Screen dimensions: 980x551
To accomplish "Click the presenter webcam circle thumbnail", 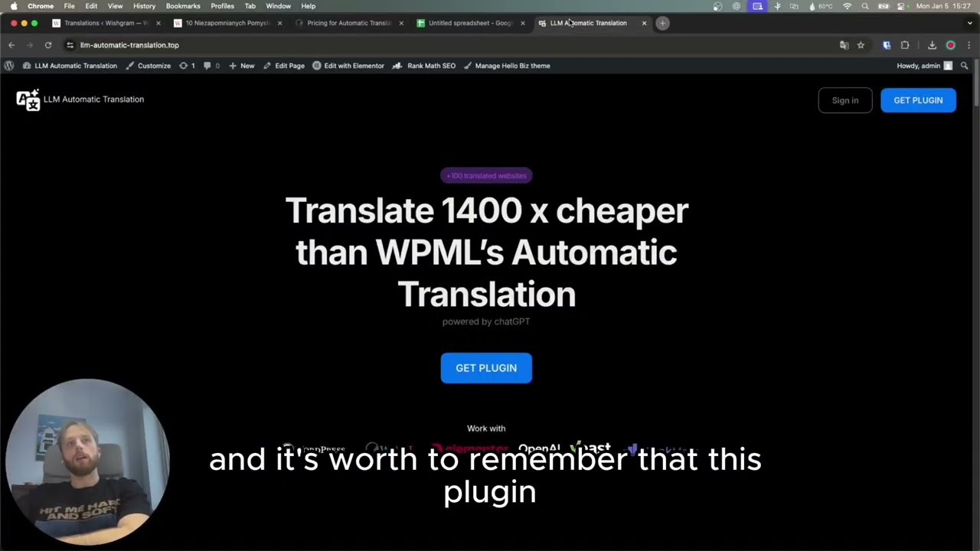I will point(87,461).
